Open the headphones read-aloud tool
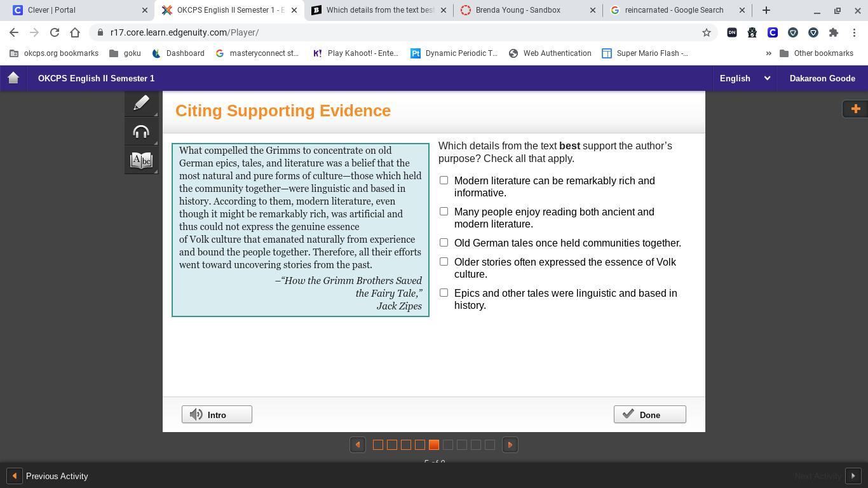This screenshot has height=488, width=868. [x=141, y=132]
